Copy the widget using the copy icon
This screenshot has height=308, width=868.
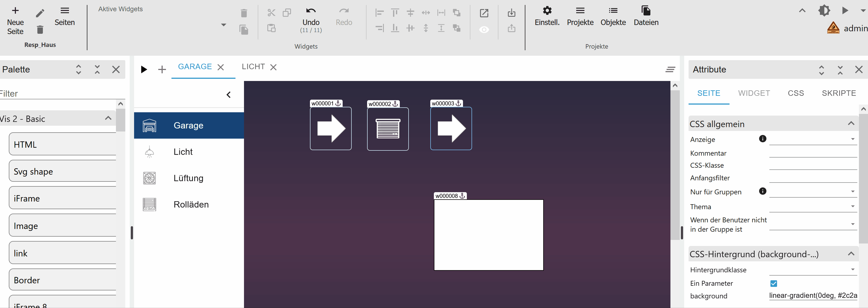tap(287, 13)
